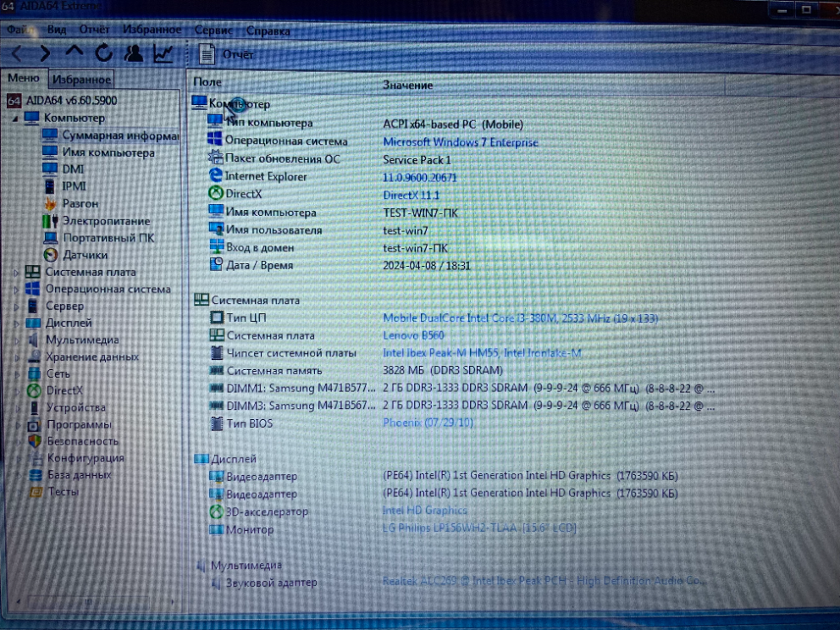Open the Lenovo B560 link

(413, 335)
